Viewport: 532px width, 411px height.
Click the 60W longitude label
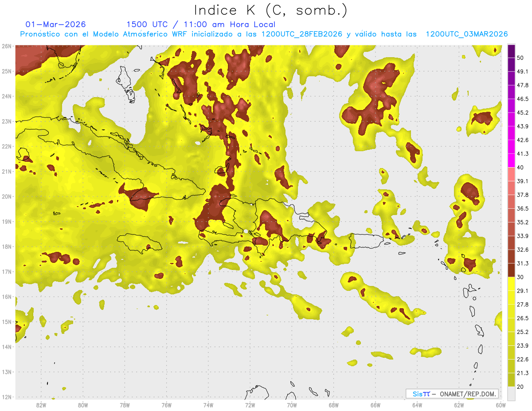(501, 405)
